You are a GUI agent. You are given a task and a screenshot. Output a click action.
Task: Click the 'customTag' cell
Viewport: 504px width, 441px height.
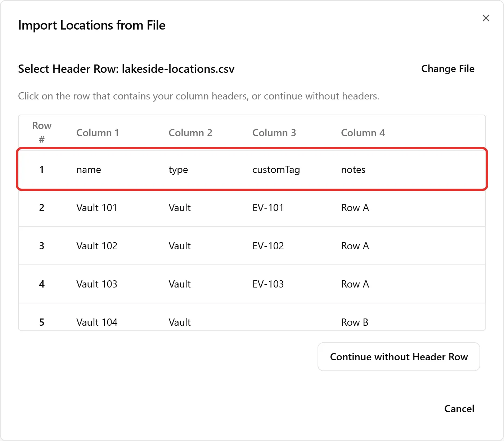(276, 170)
